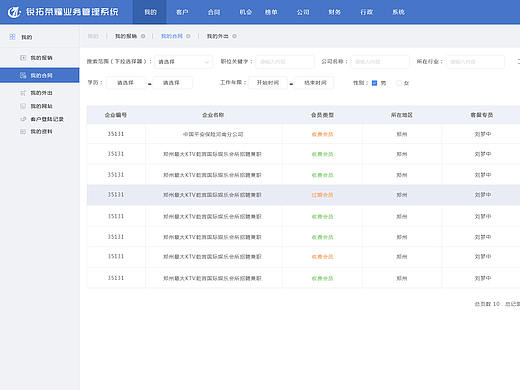The height and width of the screenshot is (390, 520).
Task: Click the 客服专员 column header
Action: 482,115
